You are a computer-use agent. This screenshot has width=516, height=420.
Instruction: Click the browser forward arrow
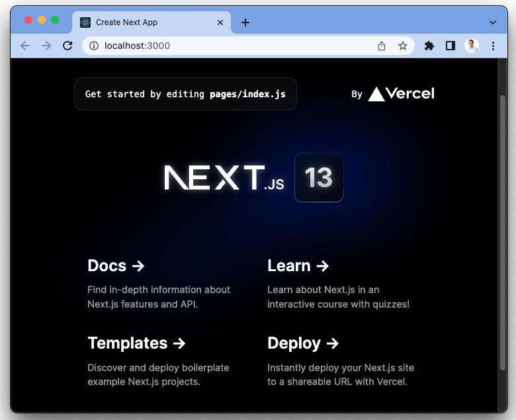pyautogui.click(x=46, y=46)
